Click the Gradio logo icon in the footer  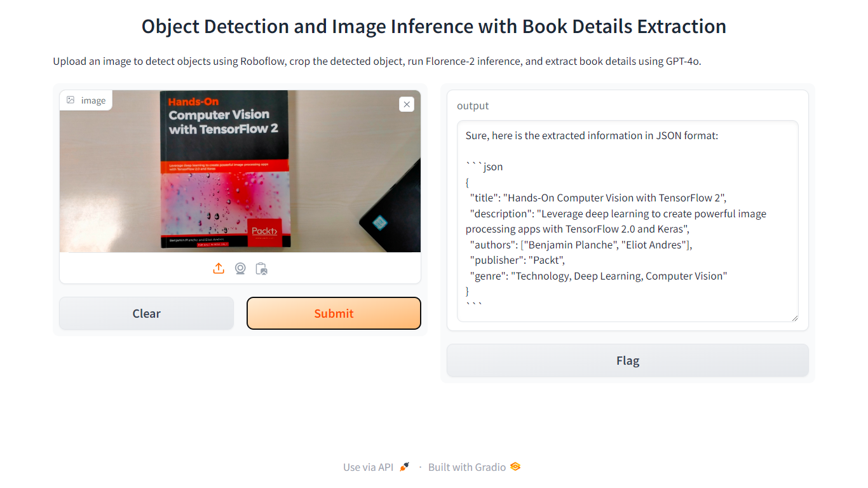pyautogui.click(x=515, y=467)
